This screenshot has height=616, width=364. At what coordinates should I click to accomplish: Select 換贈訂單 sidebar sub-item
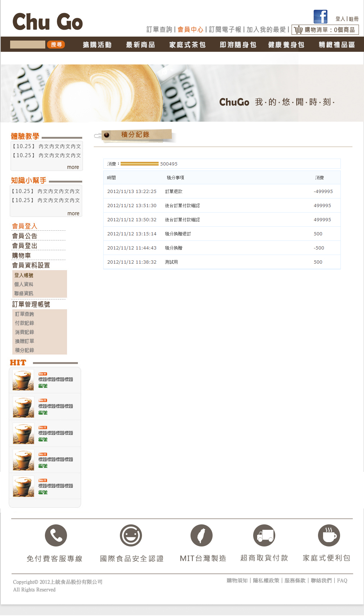coord(25,341)
